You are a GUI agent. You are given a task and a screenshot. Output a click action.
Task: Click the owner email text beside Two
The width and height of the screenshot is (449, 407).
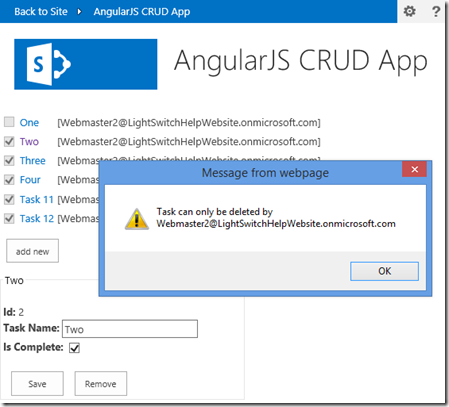[189, 142]
